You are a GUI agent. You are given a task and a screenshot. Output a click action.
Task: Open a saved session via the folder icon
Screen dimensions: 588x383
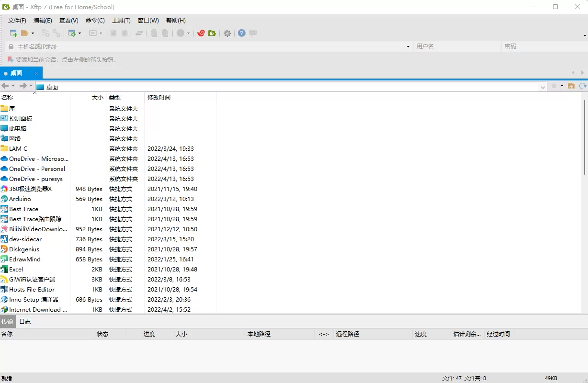24,33
